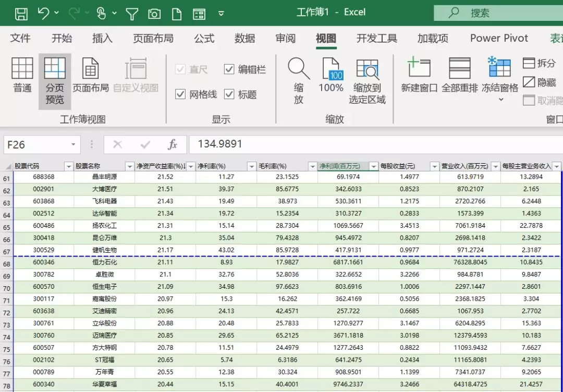Open filter dropdown for 净利润(百万元) column
This screenshot has width=563, height=392.
click(x=373, y=166)
